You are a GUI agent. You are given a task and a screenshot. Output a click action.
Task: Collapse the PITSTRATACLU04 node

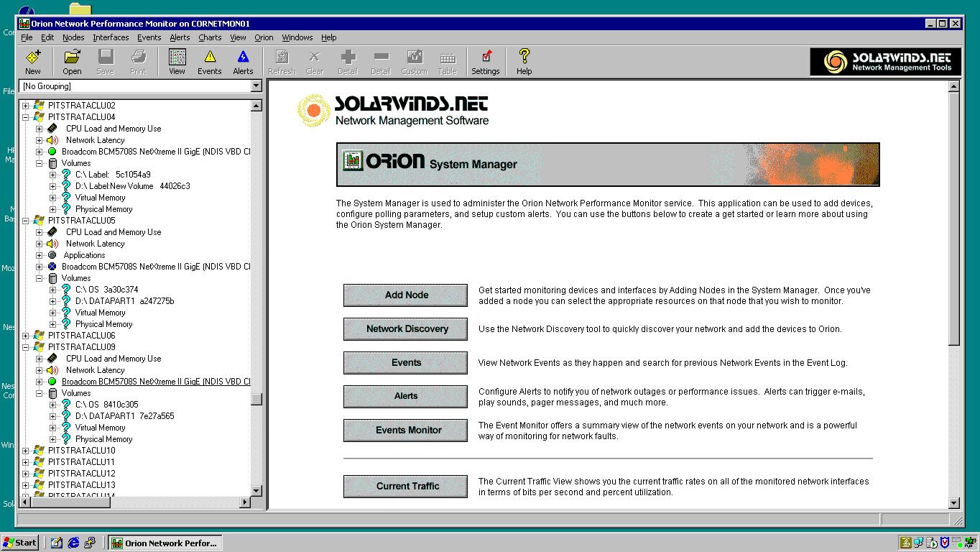26,117
